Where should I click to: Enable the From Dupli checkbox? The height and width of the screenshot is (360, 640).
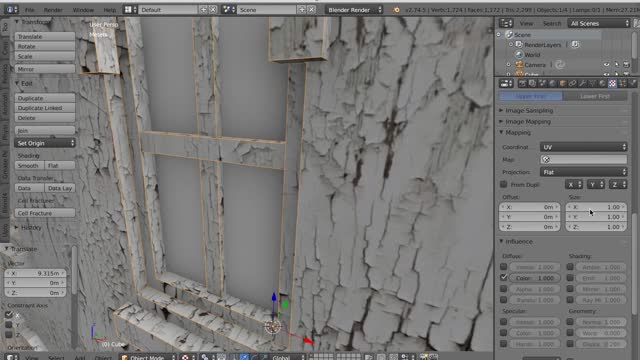[x=504, y=184]
